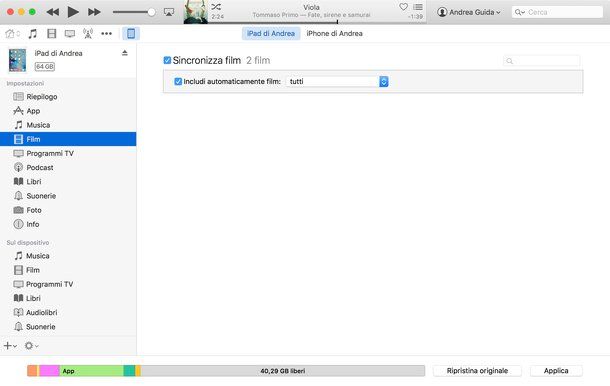Open Riepilogo in settings sidebar
The width and height of the screenshot is (610, 386).
68,96
